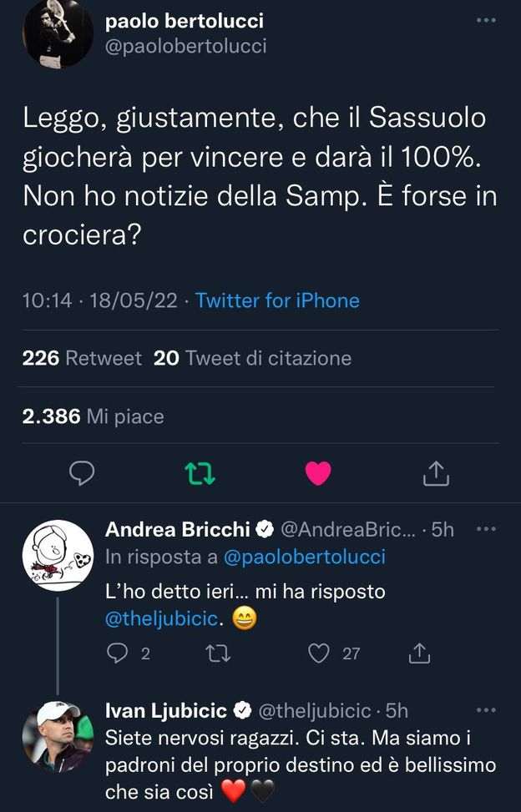521x812 pixels.
Task: Share the main tweet via the share icon
Action: click(437, 473)
